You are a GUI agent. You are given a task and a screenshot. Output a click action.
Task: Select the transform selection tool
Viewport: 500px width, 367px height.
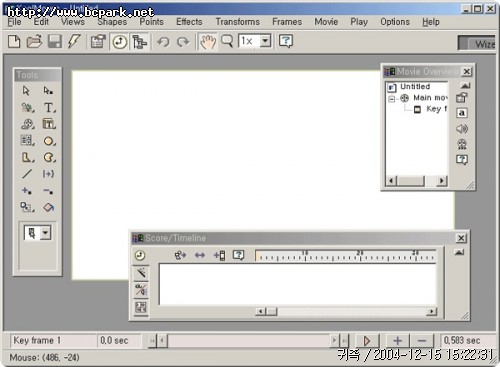(x=27, y=207)
